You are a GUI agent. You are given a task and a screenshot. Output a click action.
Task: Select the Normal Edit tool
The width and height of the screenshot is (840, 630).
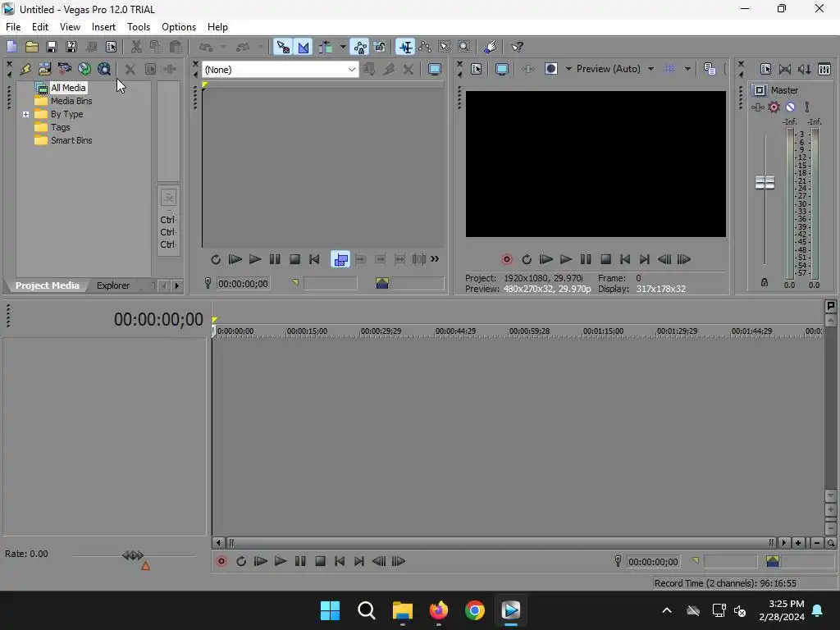click(405, 47)
